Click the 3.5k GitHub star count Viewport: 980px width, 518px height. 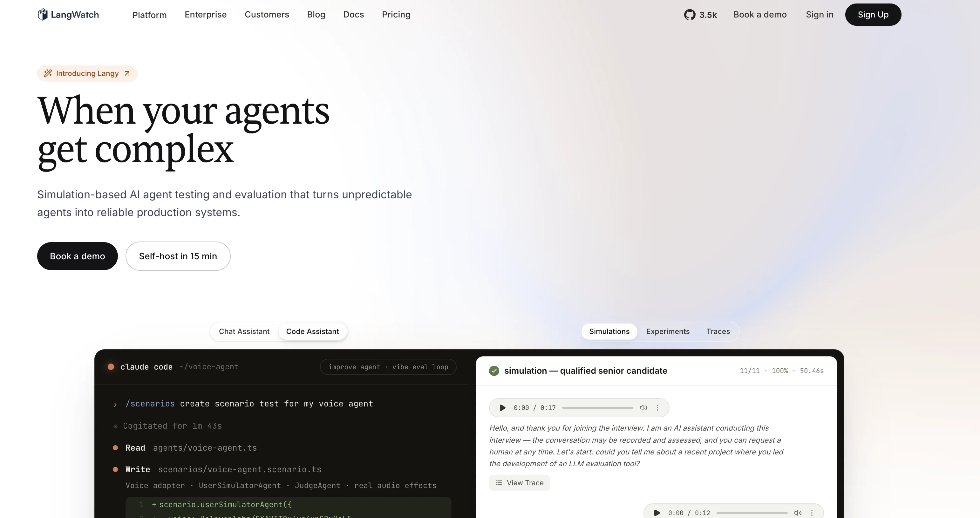click(708, 15)
